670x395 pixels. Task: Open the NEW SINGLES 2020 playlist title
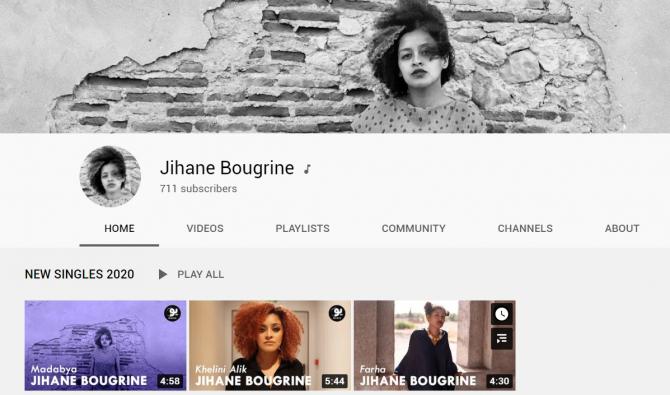79,274
